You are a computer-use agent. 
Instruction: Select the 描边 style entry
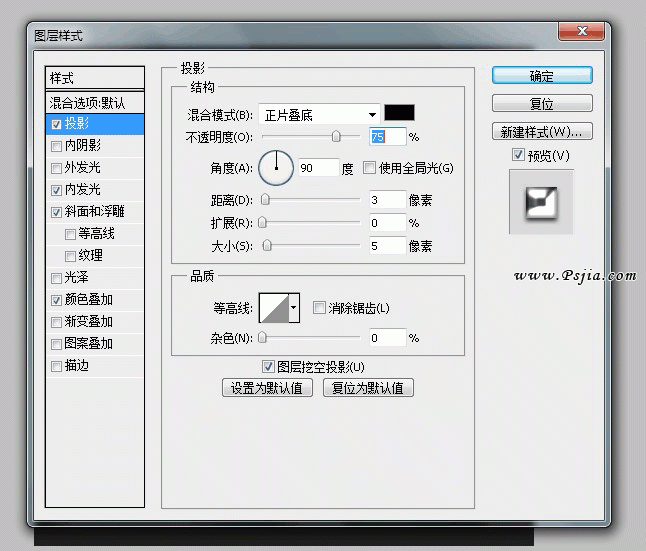[x=77, y=366]
